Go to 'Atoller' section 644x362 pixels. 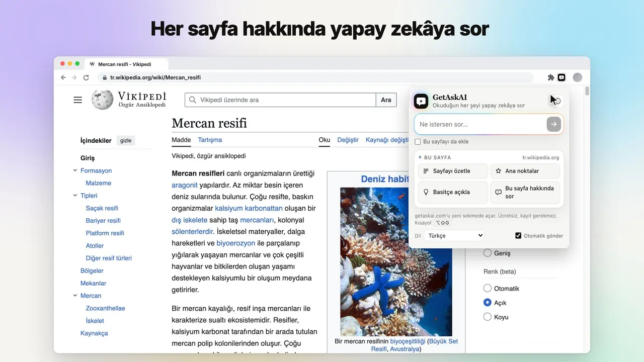(95, 246)
